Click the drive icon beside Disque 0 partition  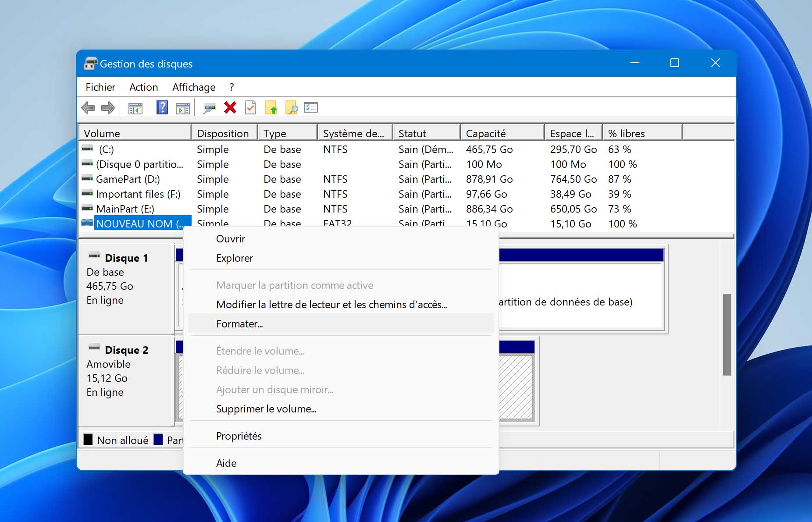88,163
